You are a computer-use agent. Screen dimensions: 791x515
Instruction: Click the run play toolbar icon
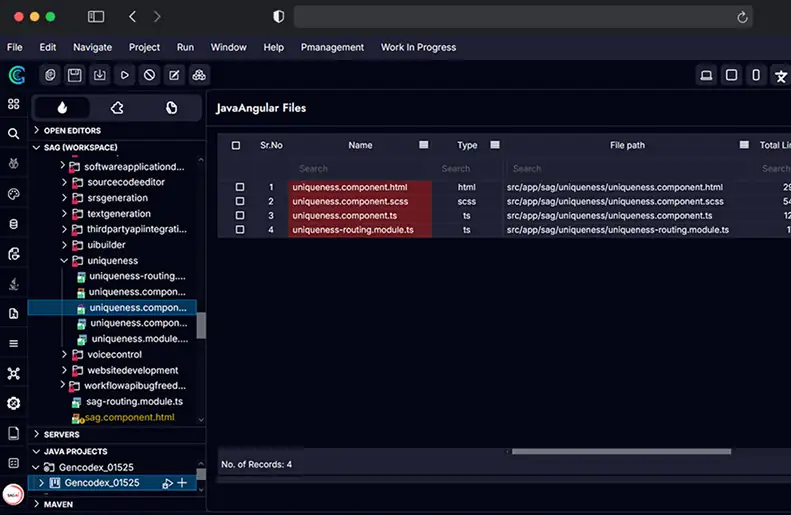(x=125, y=75)
